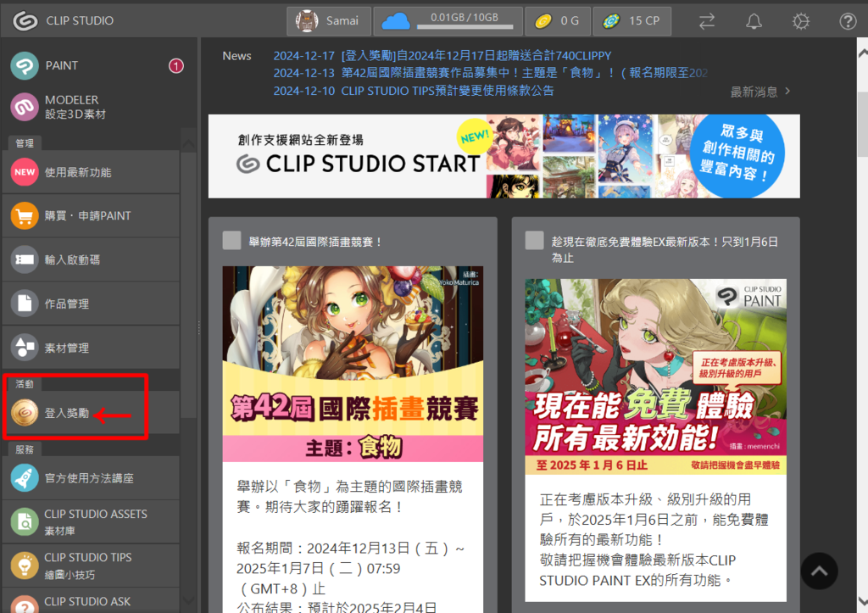Screen dimensions: 868x613
Task: Click main scrollbar up arrow
Action: pyautogui.click(x=862, y=53)
